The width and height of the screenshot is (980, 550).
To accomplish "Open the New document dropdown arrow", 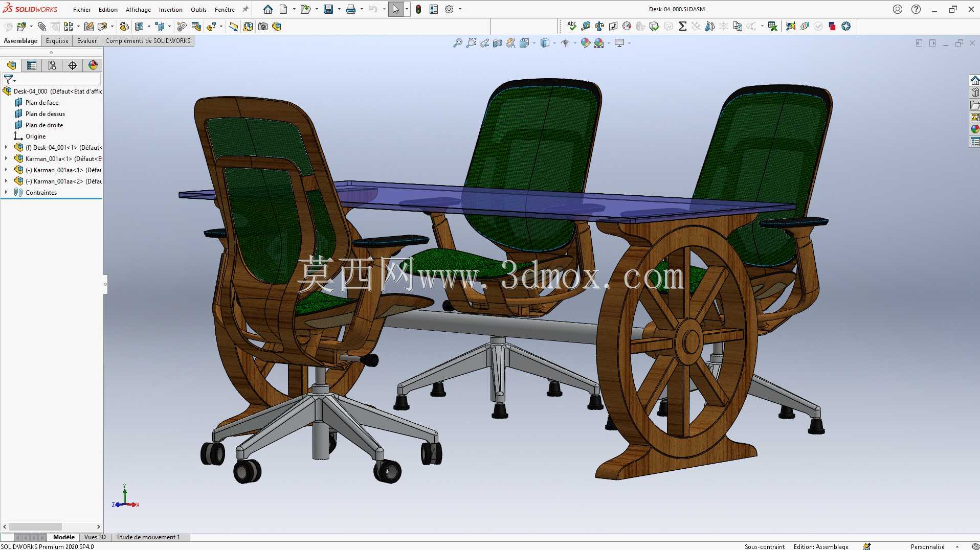I will coord(294,9).
